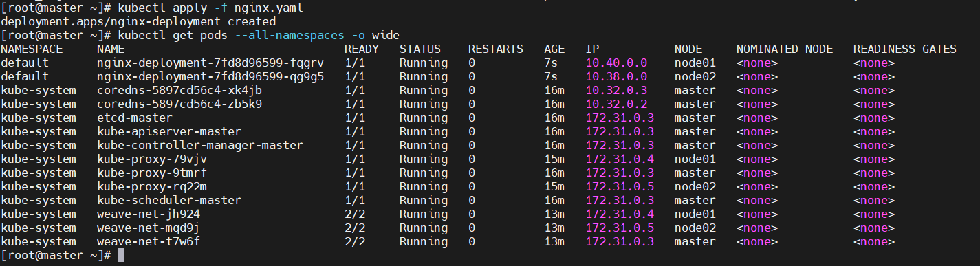Click age 7s of nginx-deployment fqgrv pod
The image size is (980, 266).
pyautogui.click(x=551, y=63)
